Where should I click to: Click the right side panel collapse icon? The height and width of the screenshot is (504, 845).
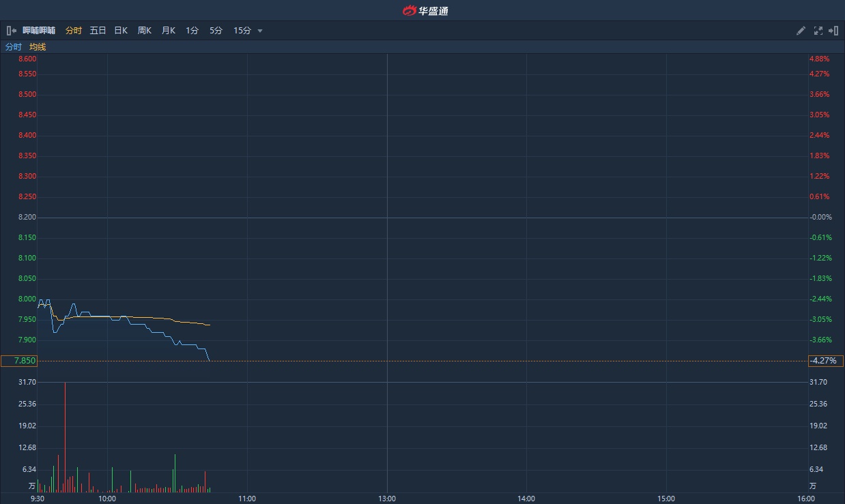(833, 31)
